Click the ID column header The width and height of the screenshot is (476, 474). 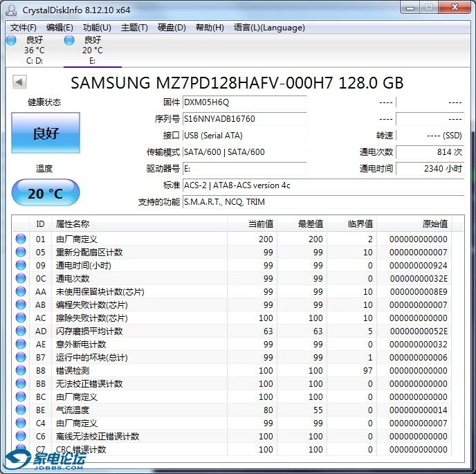coord(40,224)
